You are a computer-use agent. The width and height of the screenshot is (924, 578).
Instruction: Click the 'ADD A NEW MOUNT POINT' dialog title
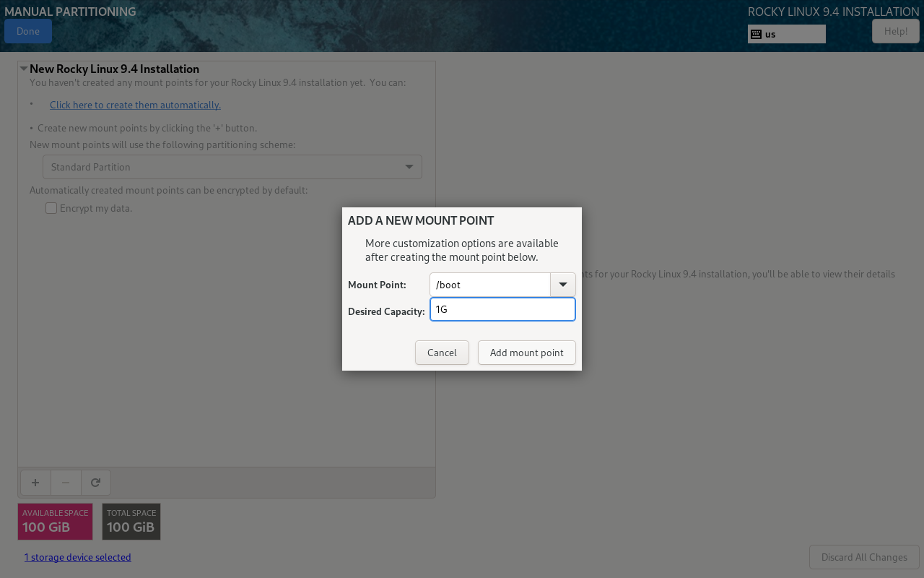421,220
